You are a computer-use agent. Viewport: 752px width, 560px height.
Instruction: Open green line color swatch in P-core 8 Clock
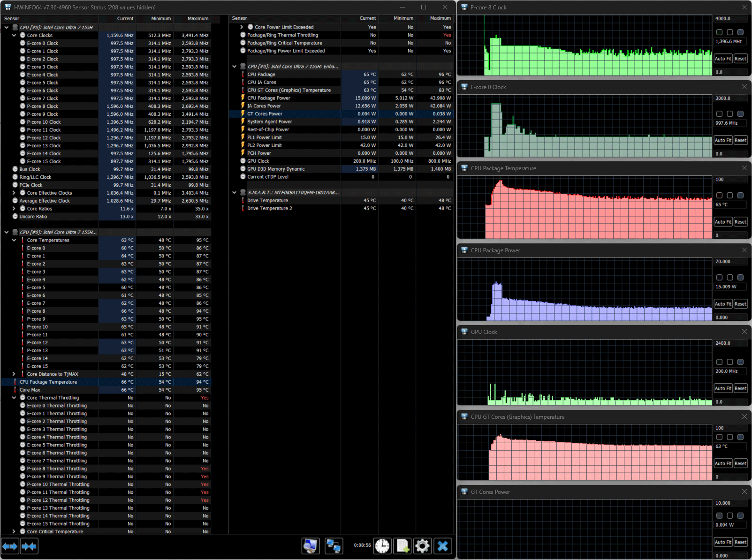720,32
